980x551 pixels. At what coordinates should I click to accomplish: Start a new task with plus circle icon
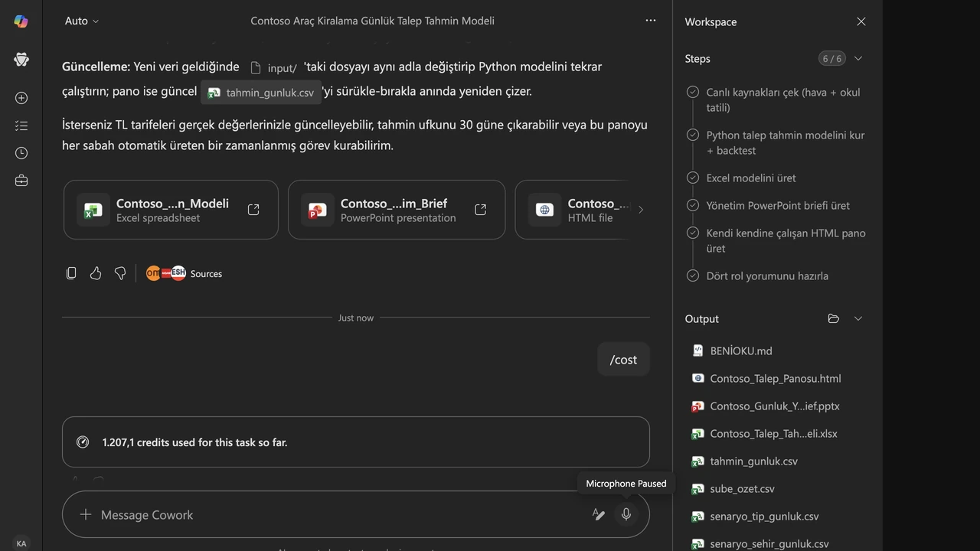tap(21, 98)
